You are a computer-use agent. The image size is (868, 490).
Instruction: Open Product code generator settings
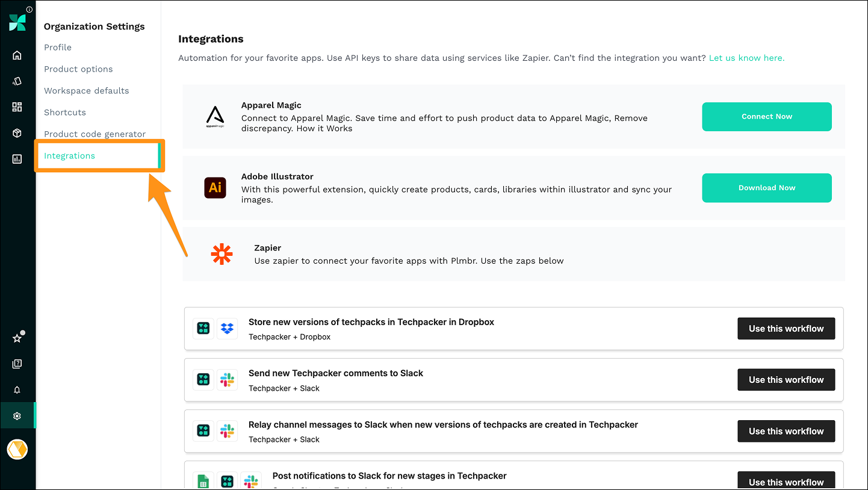[x=95, y=134]
